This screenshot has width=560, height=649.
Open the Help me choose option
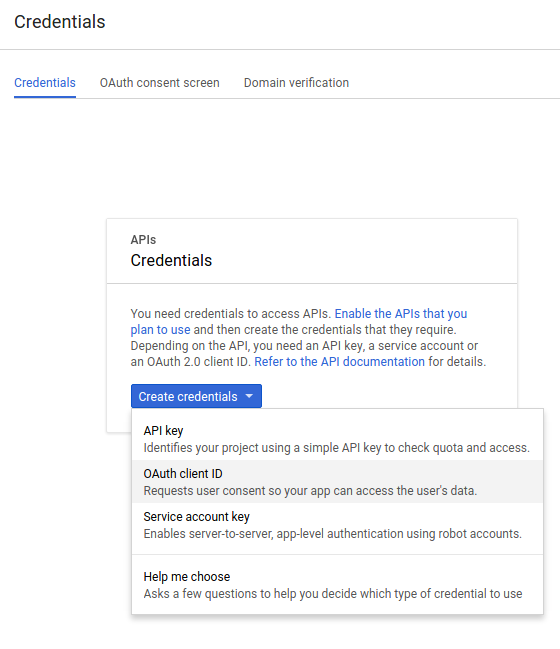[x=337, y=585]
